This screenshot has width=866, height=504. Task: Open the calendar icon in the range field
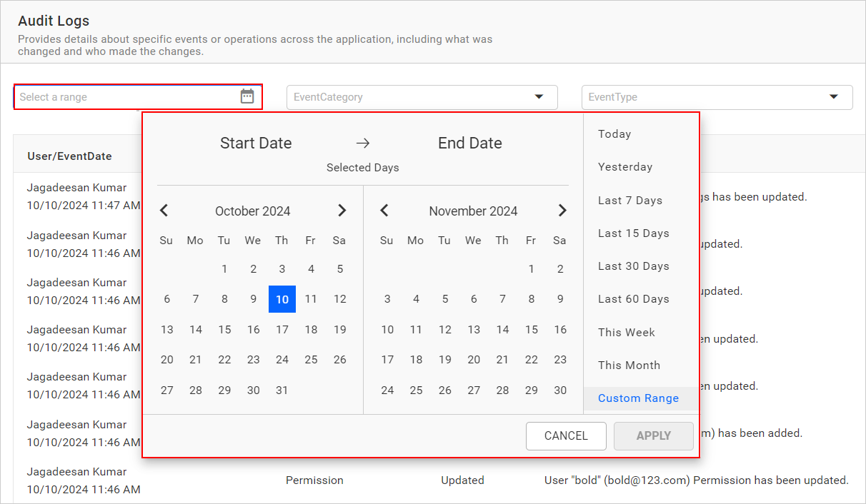pos(247,96)
